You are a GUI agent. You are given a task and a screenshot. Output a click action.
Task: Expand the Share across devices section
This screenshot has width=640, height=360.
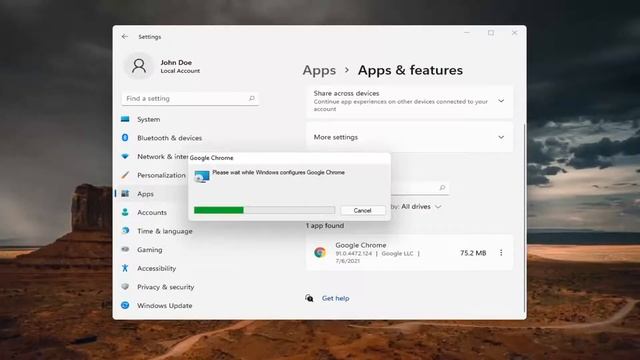tap(501, 101)
